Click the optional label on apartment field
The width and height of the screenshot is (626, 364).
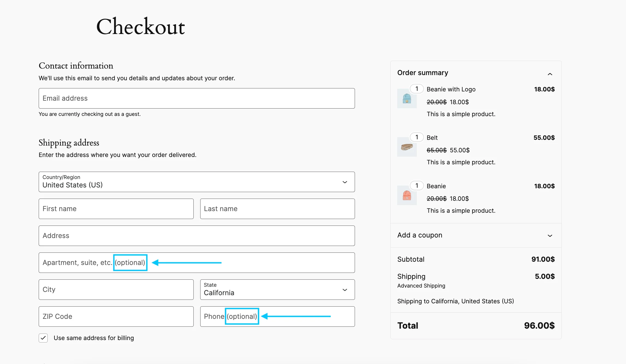(x=130, y=262)
